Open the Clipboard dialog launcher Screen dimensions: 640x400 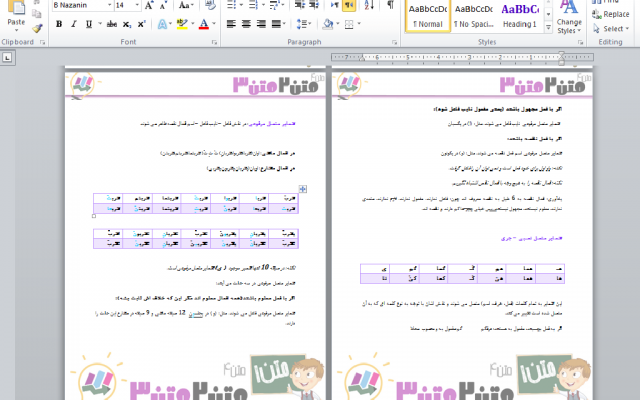42,42
